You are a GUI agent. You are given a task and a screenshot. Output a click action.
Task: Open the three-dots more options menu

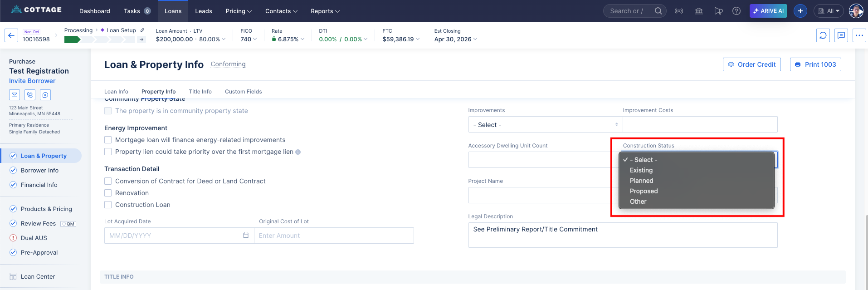click(859, 35)
